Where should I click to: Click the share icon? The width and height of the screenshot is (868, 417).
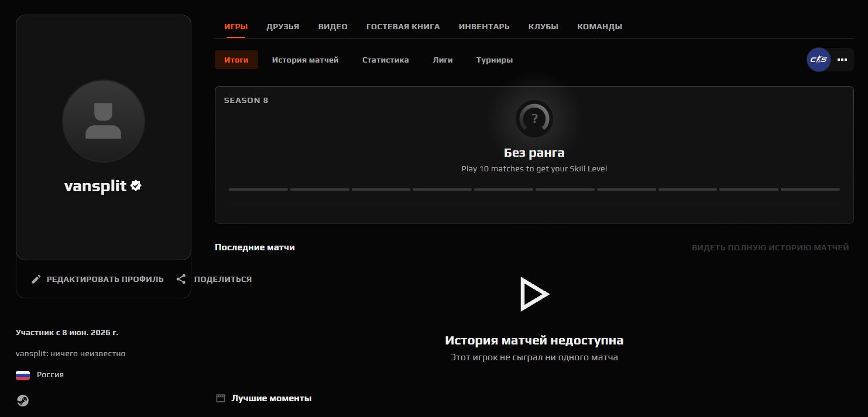[x=181, y=279]
